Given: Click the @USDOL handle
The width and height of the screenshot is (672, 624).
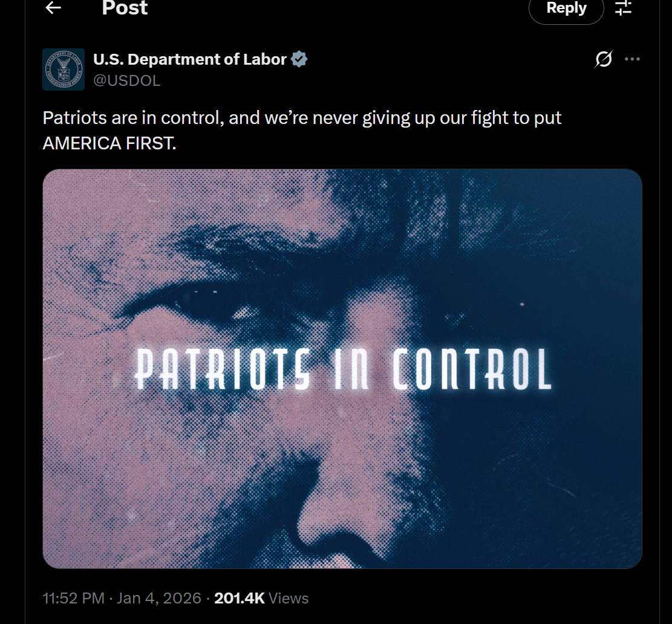Looking at the screenshot, I should coord(127,80).
